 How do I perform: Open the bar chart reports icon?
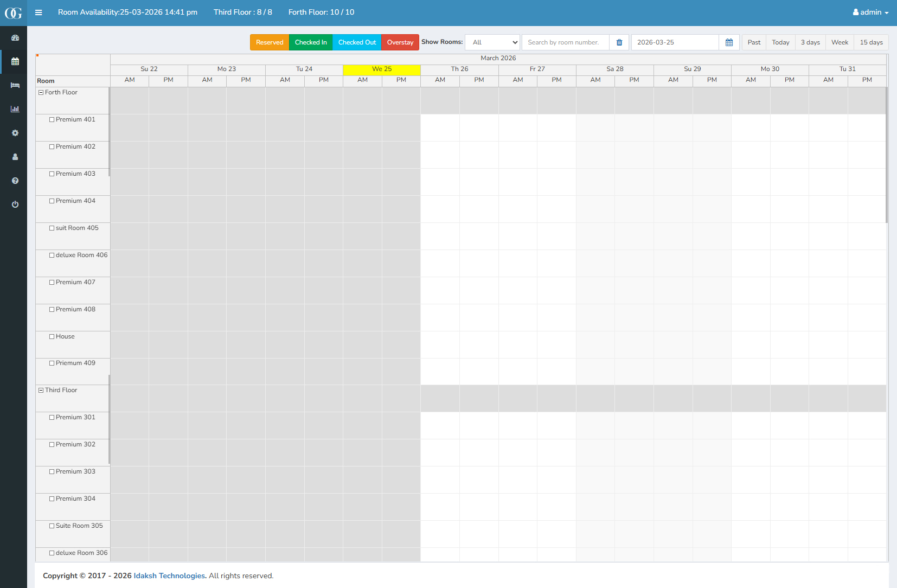click(15, 109)
